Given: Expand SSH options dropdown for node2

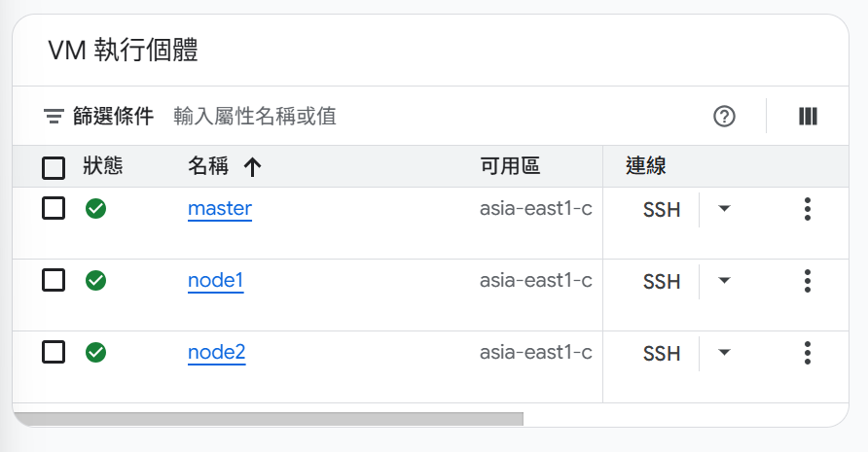Looking at the screenshot, I should click(724, 353).
